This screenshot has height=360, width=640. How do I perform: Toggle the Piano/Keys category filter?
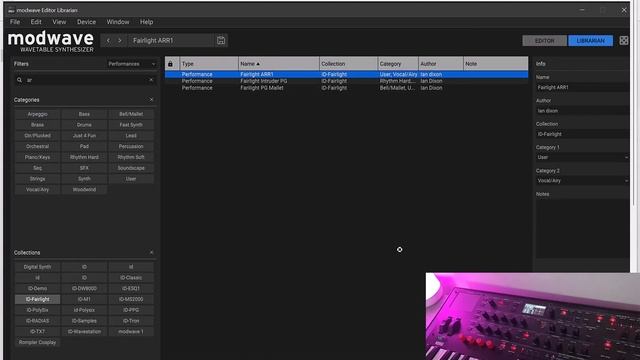pos(38,157)
